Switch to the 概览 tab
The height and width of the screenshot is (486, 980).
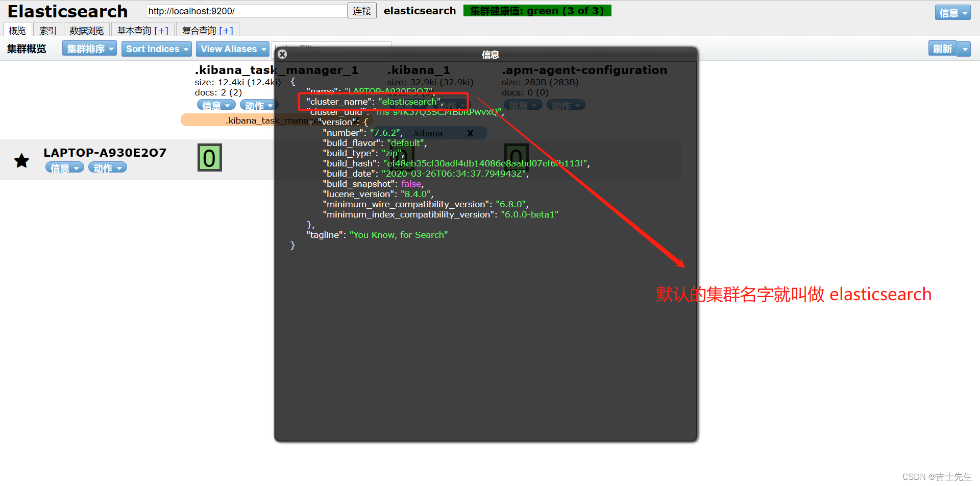17,31
